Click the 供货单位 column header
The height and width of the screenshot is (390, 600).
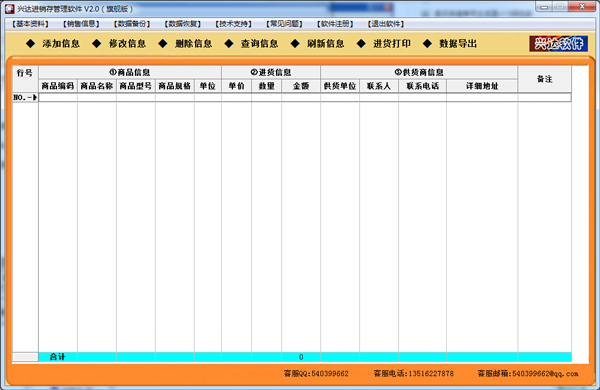tap(340, 86)
